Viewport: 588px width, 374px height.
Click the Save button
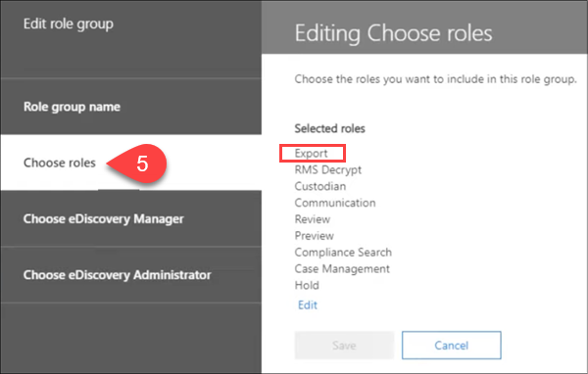coord(344,346)
